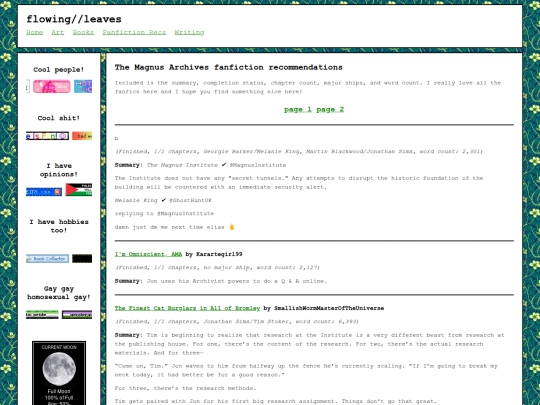The width and height of the screenshot is (540, 405).
Task: Click the 'I have hobbies too!' heading
Action: click(59, 226)
